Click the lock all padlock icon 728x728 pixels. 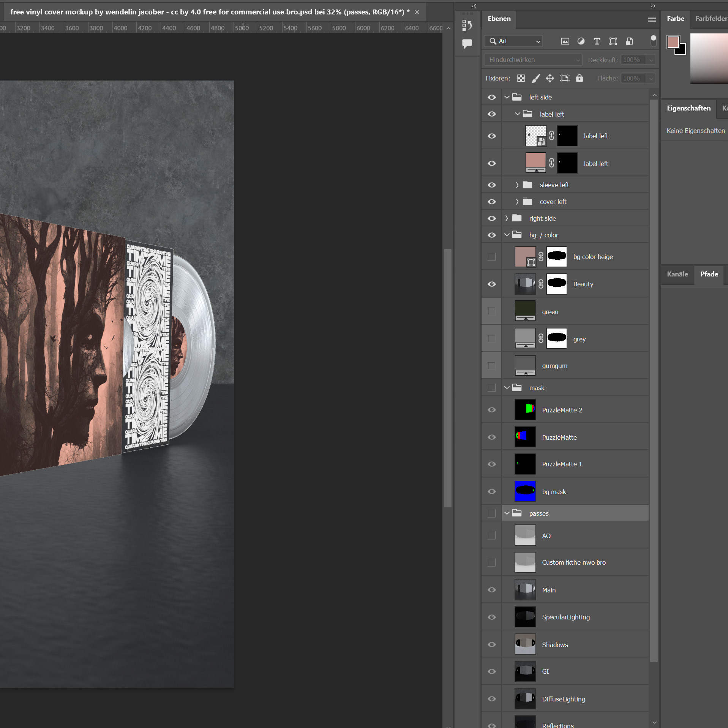click(579, 78)
